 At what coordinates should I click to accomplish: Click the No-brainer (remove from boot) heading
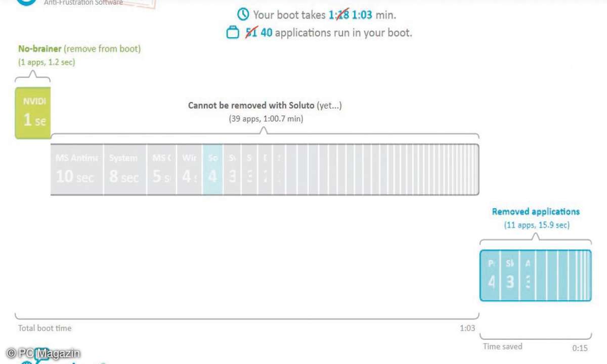79,49
